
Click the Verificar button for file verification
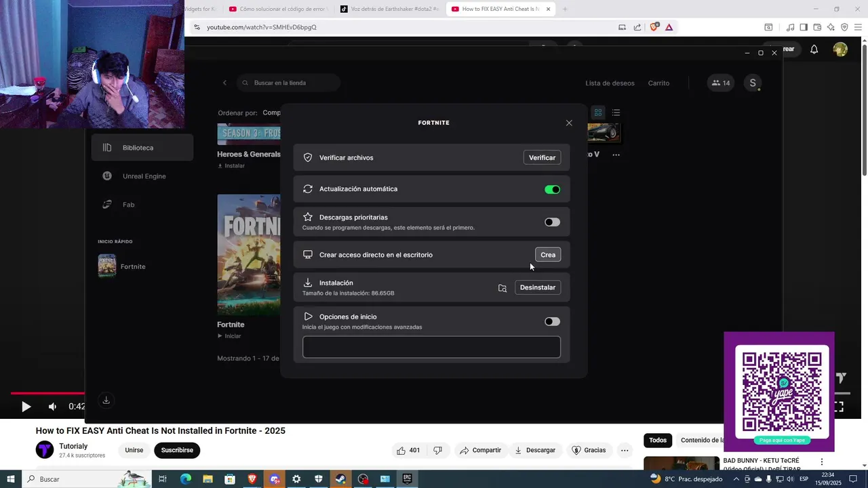click(542, 157)
